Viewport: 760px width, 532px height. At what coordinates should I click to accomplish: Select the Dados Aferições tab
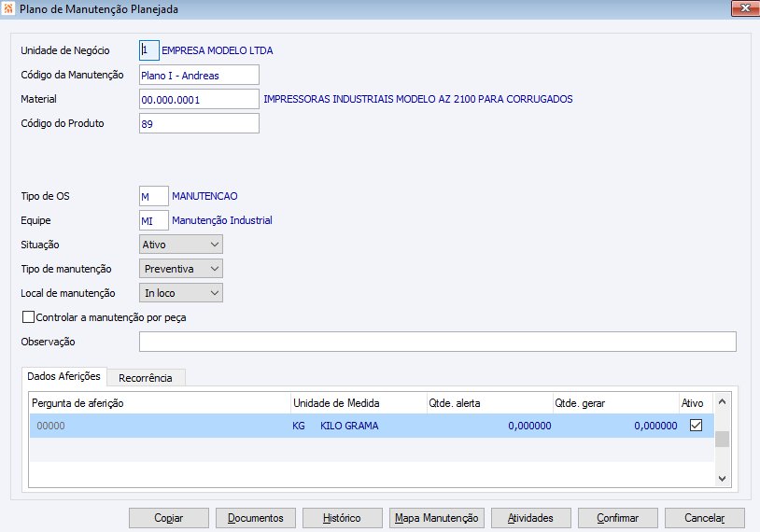[x=64, y=376]
